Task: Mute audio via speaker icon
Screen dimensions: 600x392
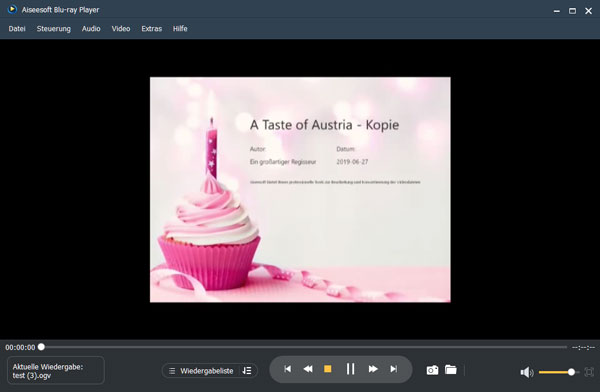Action: click(527, 372)
